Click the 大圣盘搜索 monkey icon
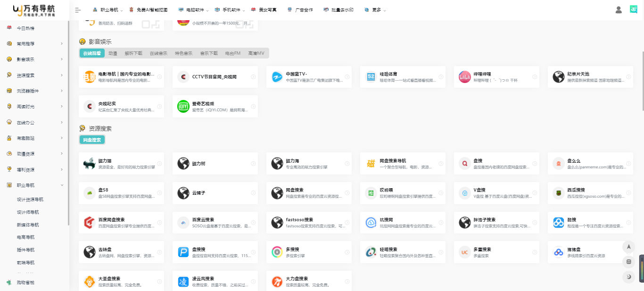644x291 pixels. click(x=90, y=282)
